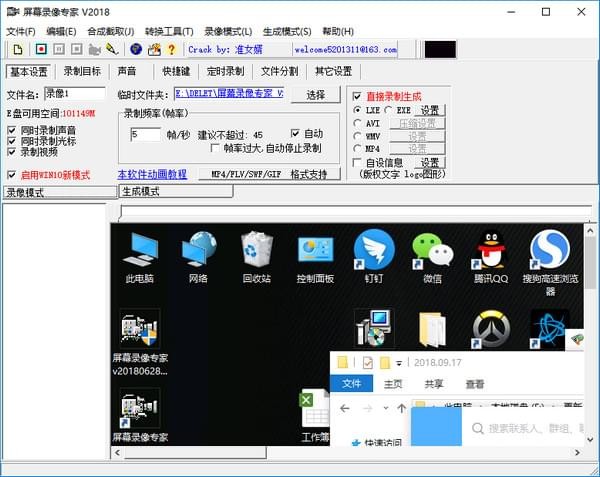Viewport: 600px width, 477px height.
Task: Toggle the 启用WIN10新模式 checkbox
Action: coord(11,175)
